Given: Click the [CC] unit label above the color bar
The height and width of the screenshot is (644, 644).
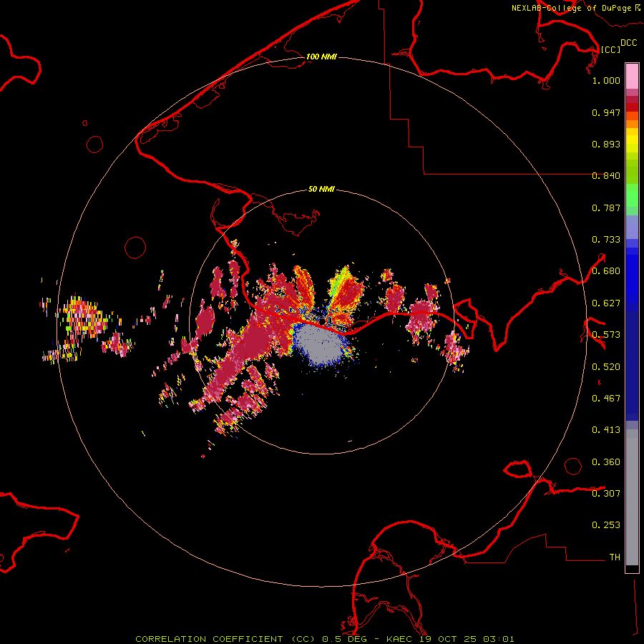Looking at the screenshot, I should [610, 49].
